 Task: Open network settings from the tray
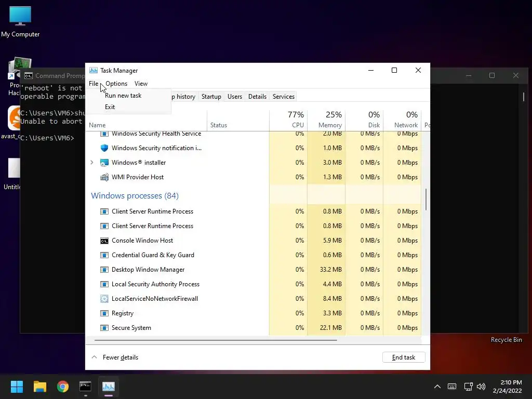(x=468, y=387)
